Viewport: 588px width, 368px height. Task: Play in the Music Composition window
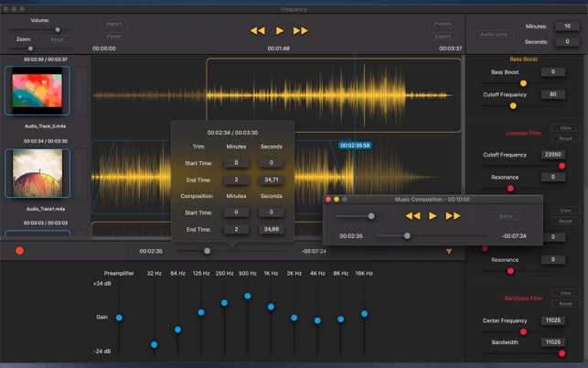click(433, 216)
